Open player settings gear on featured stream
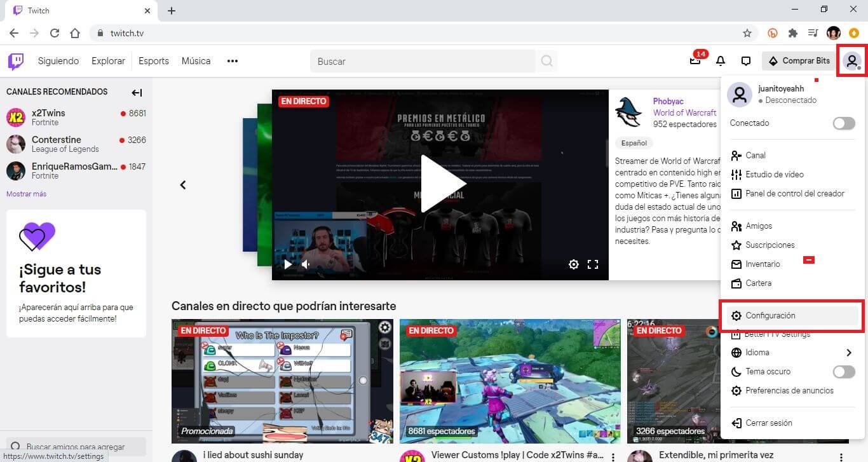 (574, 264)
